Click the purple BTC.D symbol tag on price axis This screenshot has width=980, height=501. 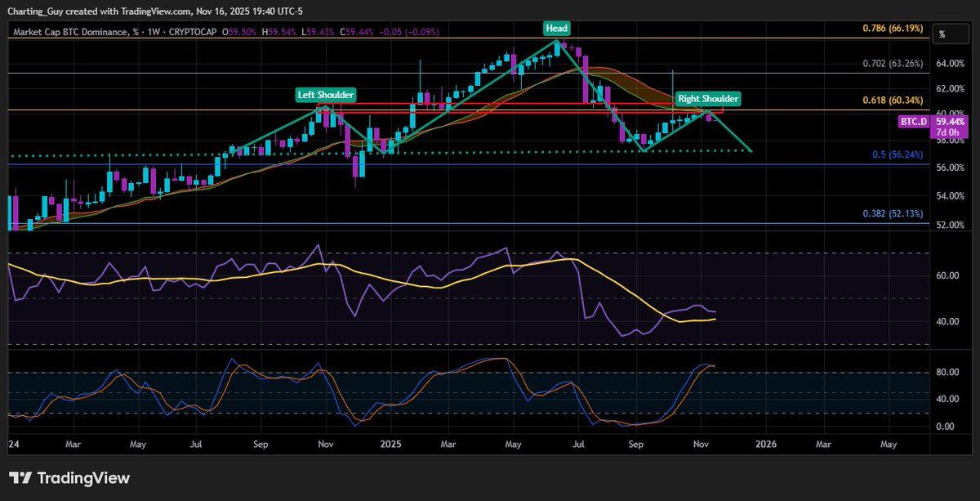912,121
